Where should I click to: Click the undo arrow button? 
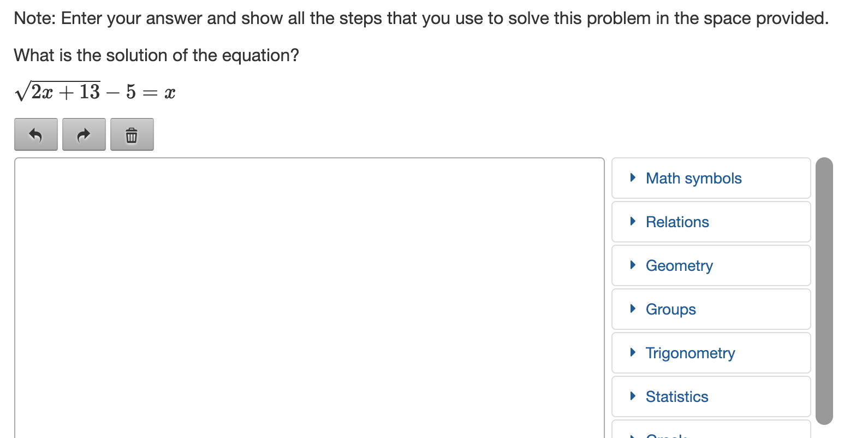36,134
